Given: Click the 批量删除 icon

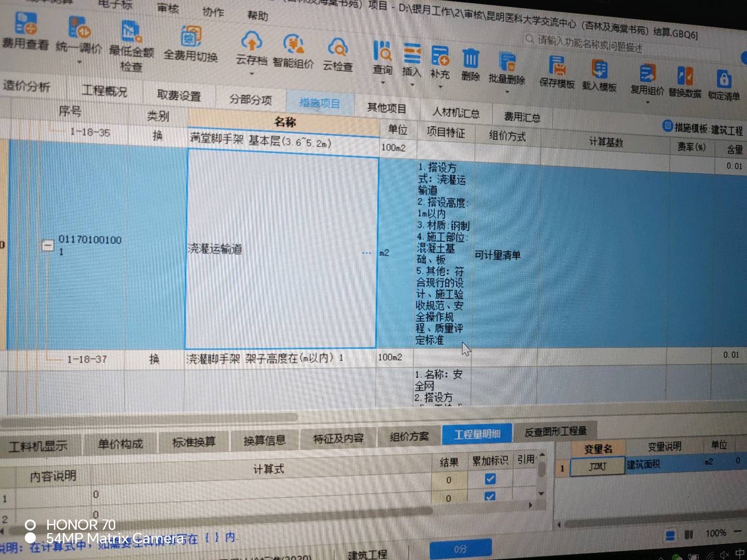Looking at the screenshot, I should pyautogui.click(x=507, y=61).
